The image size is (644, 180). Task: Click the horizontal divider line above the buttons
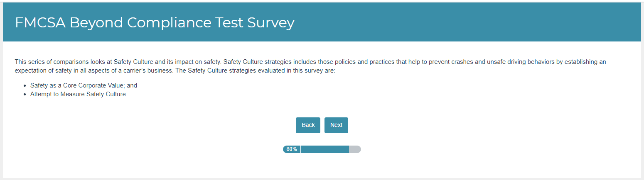point(322,111)
